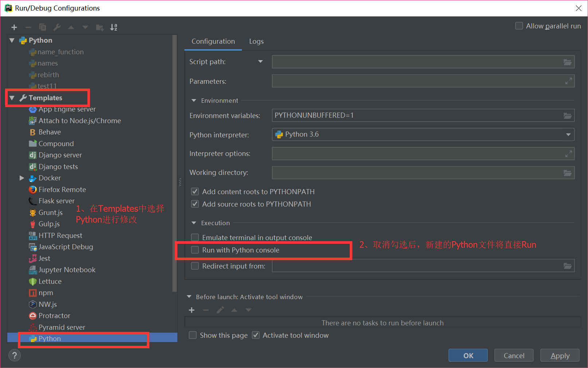Uncheck Add content roots to PYTHONPATH
This screenshot has height=368, width=588.
click(x=195, y=192)
